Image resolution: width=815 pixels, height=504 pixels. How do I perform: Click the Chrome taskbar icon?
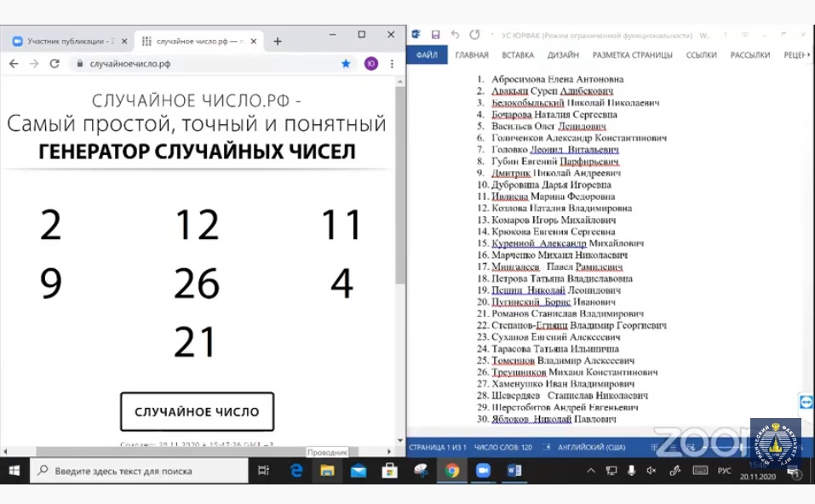point(451,471)
